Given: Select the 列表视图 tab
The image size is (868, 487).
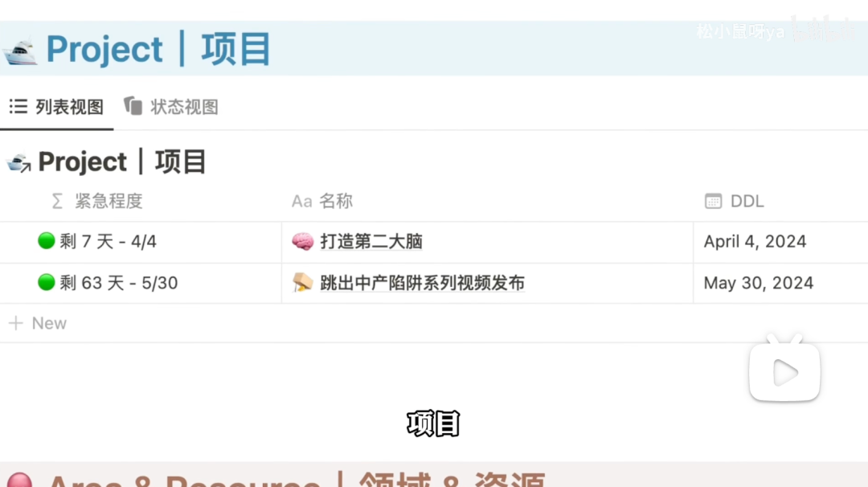Looking at the screenshot, I should 56,106.
